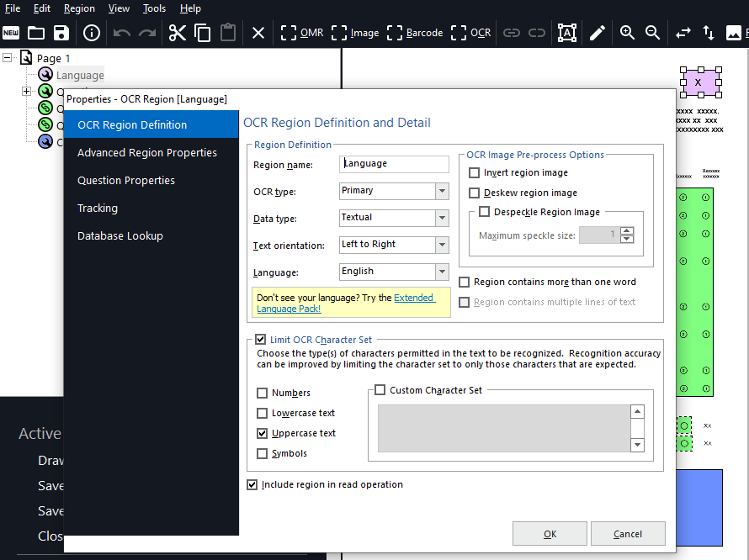Paste with the clipboard icon
This screenshot has height=560, width=749.
[228, 33]
